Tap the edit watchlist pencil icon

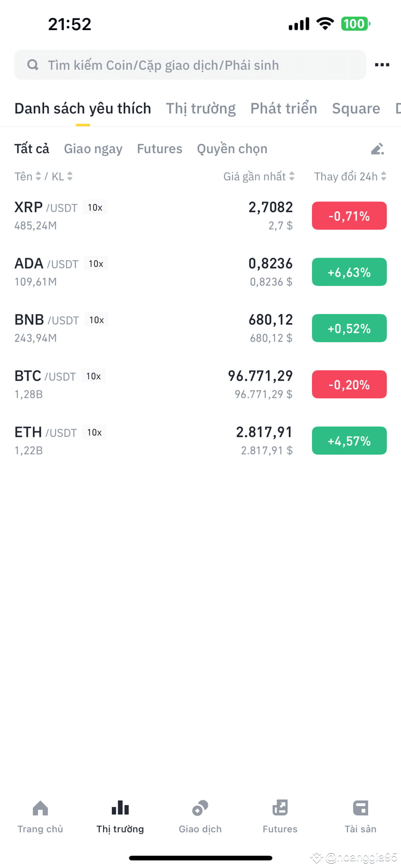377,149
